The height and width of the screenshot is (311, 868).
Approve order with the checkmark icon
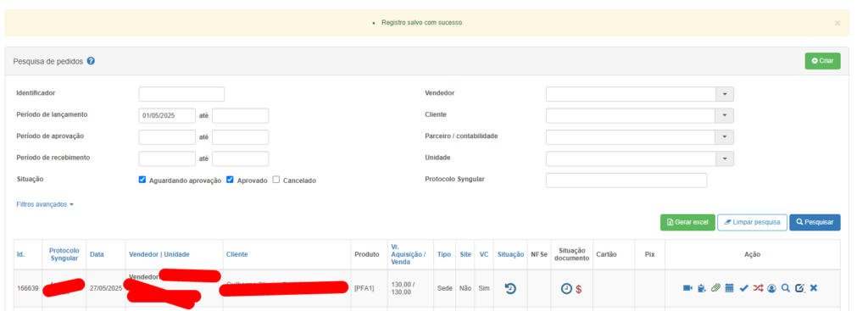click(744, 288)
